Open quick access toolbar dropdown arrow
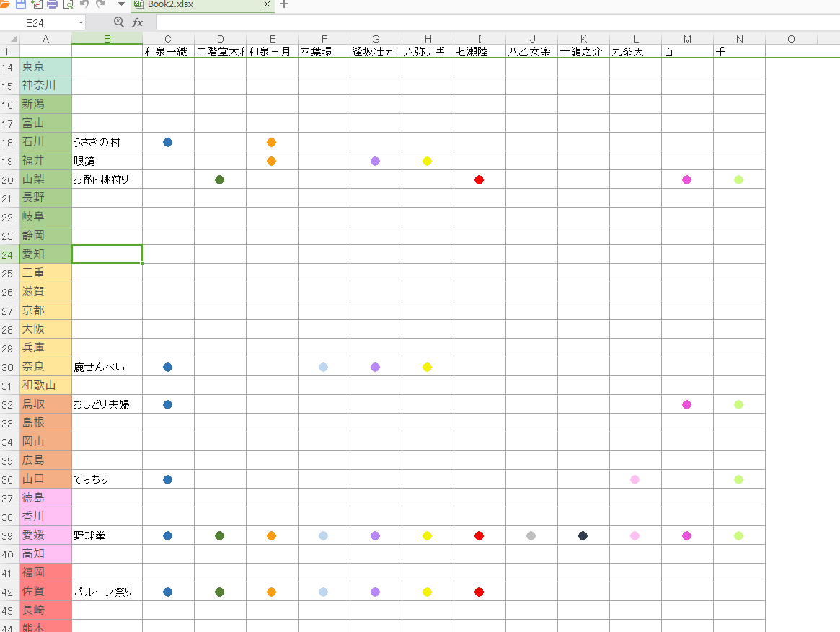 click(x=122, y=4)
